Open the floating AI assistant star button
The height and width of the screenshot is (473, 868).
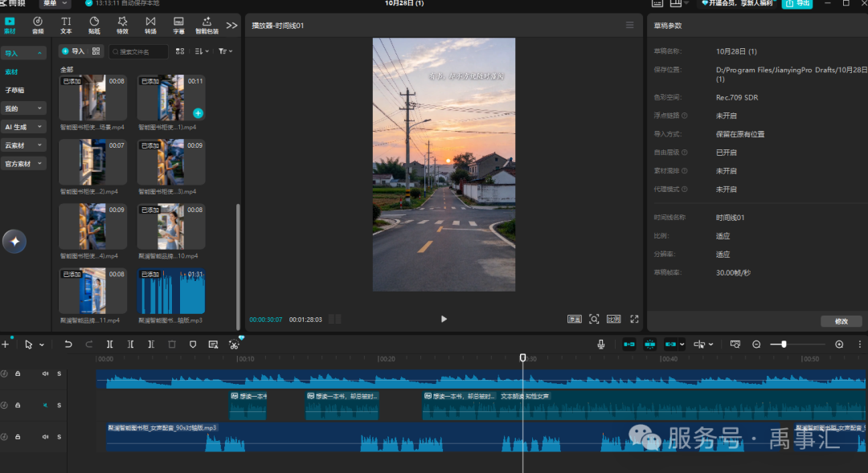click(14, 241)
